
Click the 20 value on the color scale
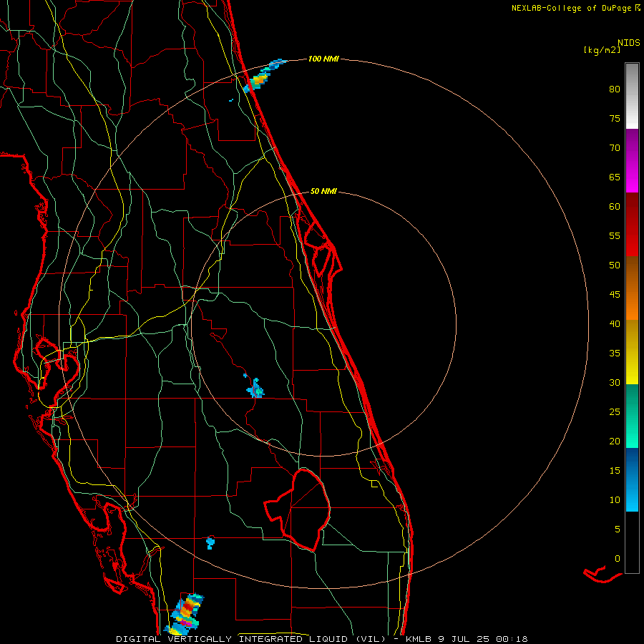[x=615, y=441]
